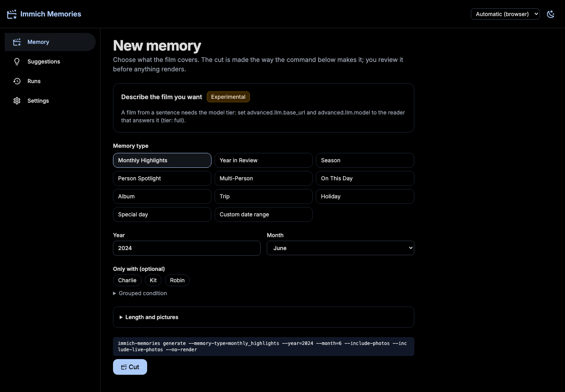
Task: Toggle the Kit person filter chip
Action: point(153,280)
